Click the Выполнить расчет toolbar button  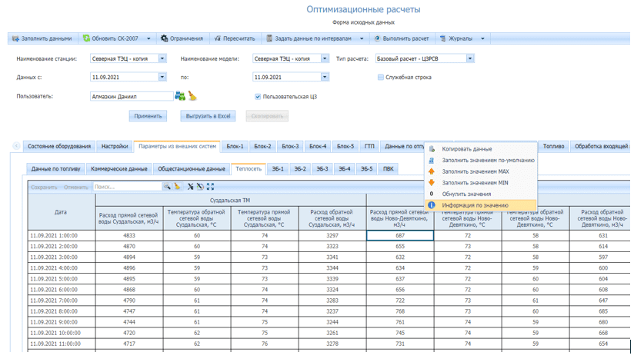(x=401, y=38)
